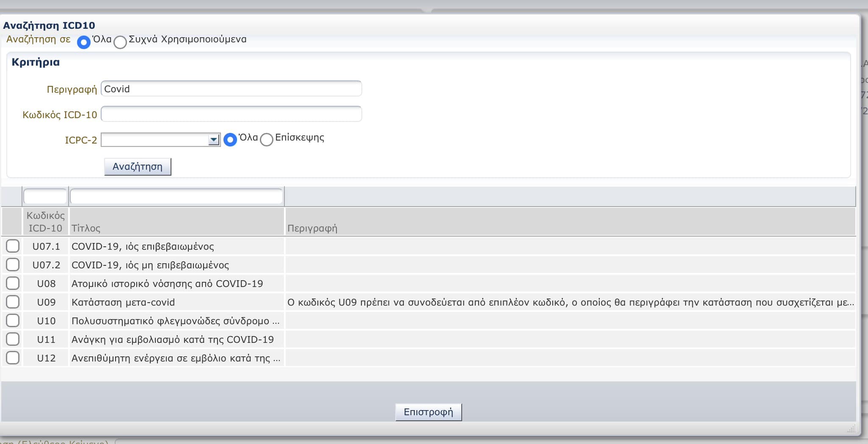This screenshot has width=868, height=444.
Task: Mark the U10 multisystem inflammatory syndrome checkbox
Action: tap(13, 321)
